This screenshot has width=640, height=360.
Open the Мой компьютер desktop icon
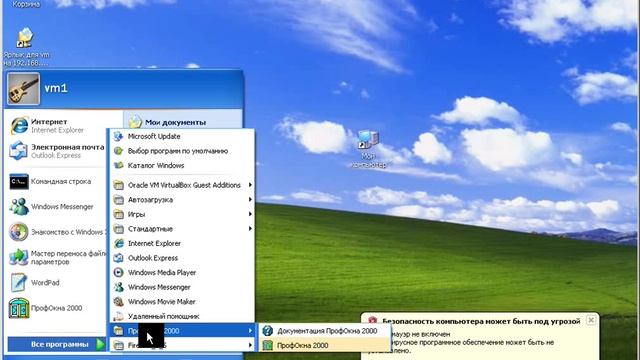coord(368,149)
